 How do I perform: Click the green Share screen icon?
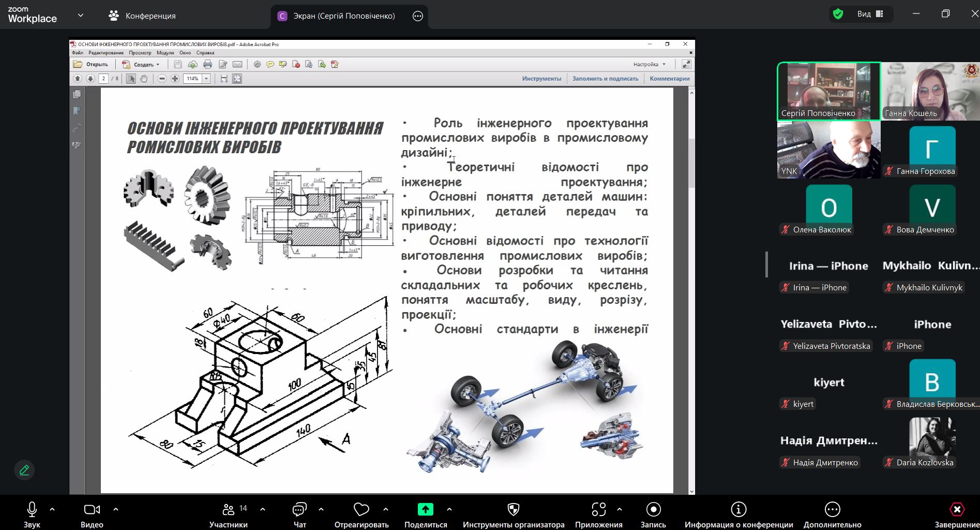[425, 510]
